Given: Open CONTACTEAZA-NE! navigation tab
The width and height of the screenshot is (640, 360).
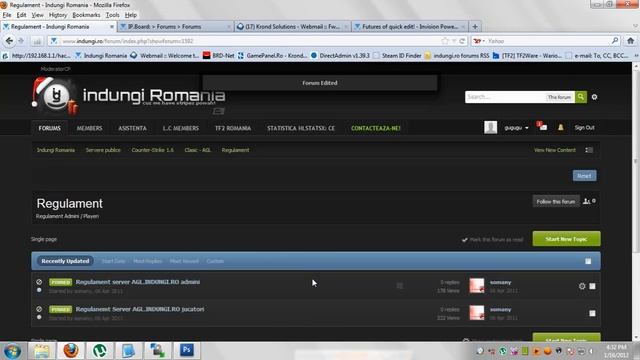Looking at the screenshot, I should 376,128.
